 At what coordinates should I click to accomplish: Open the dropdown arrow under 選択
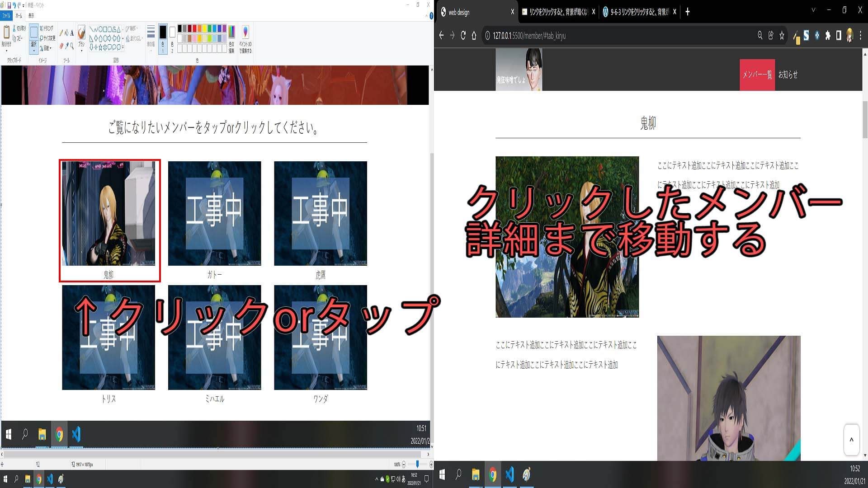[x=33, y=51]
